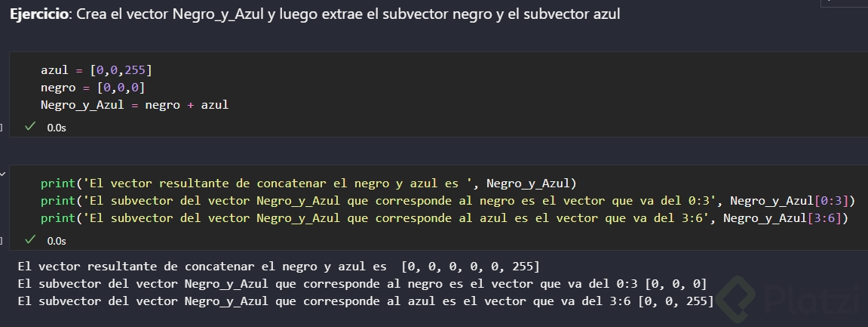Click the execution count bracket of the second cell

click(x=2, y=240)
